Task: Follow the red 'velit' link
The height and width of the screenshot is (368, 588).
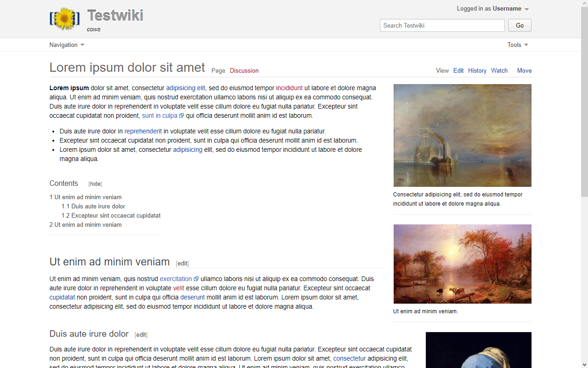Action: pos(179,288)
